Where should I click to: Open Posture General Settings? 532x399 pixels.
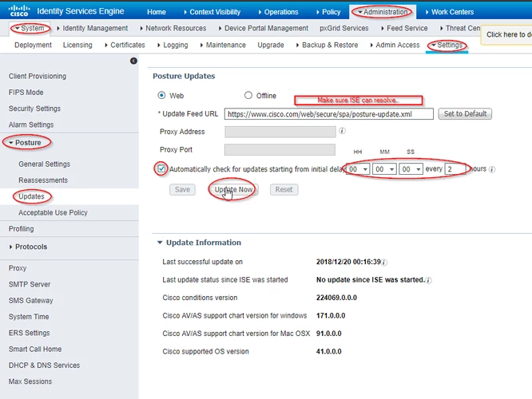point(45,164)
